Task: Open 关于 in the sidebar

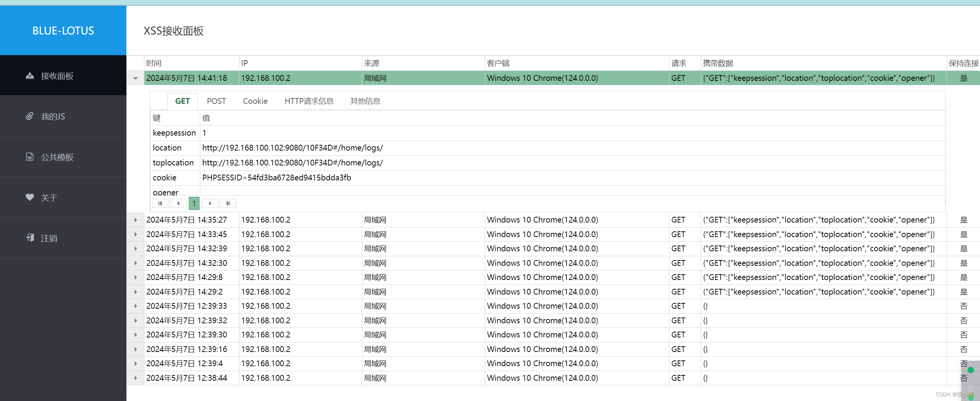Action: point(63,198)
